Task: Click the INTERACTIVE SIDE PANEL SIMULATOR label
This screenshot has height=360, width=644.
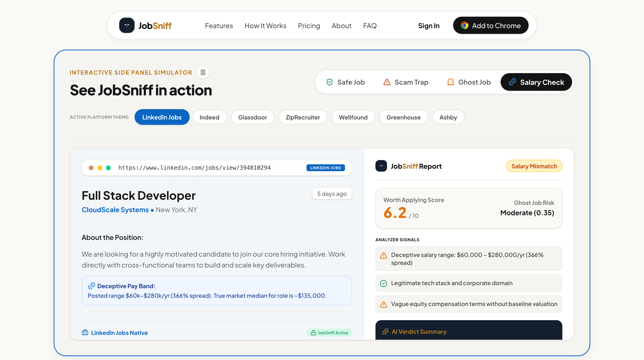Action: pos(131,72)
